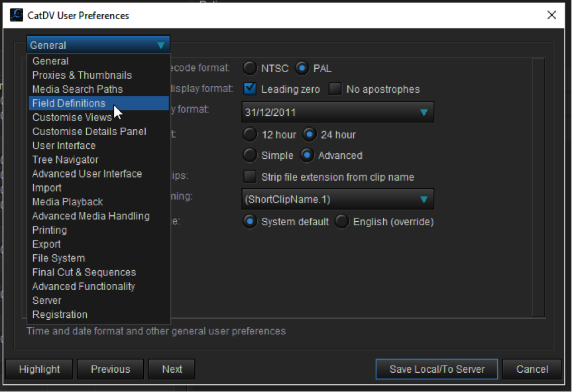
Task: Uncheck the Leading zero checkbox
Action: (x=251, y=89)
